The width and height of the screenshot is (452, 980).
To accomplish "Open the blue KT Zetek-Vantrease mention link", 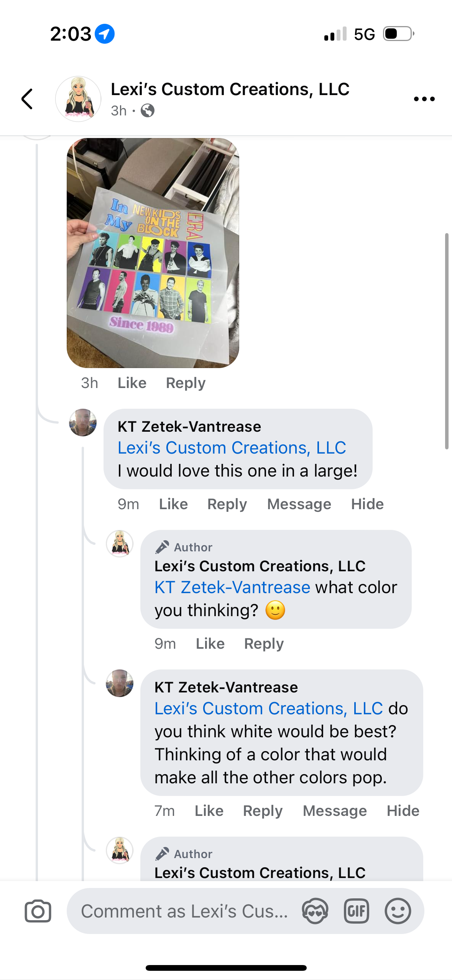I will (x=232, y=587).
